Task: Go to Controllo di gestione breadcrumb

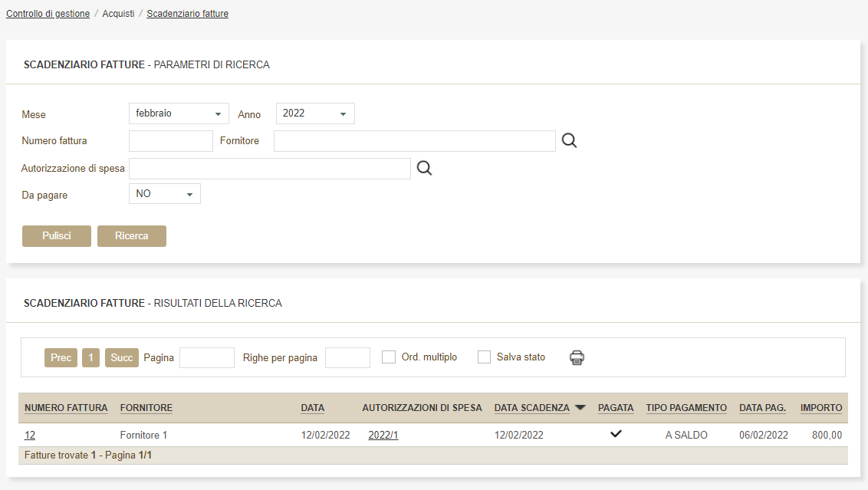Action: pyautogui.click(x=48, y=14)
